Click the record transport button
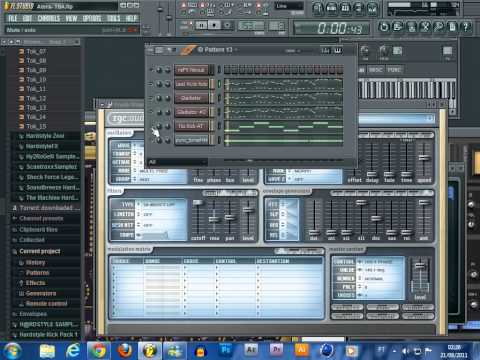Image resolution: width=480 pixels, height=360 pixels. pos(227,25)
